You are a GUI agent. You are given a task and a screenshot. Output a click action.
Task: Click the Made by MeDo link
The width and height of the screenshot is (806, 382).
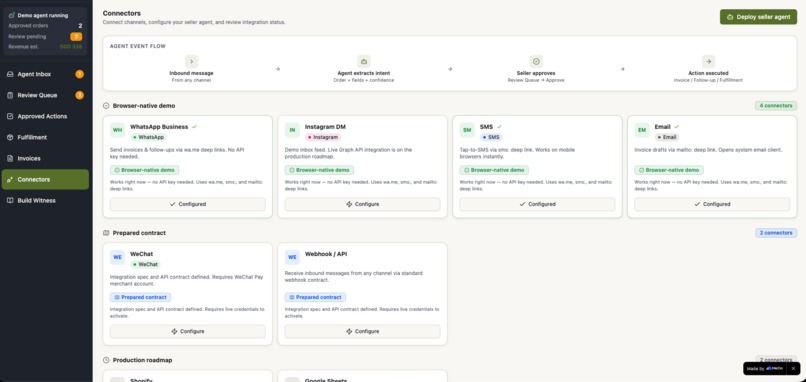764,369
